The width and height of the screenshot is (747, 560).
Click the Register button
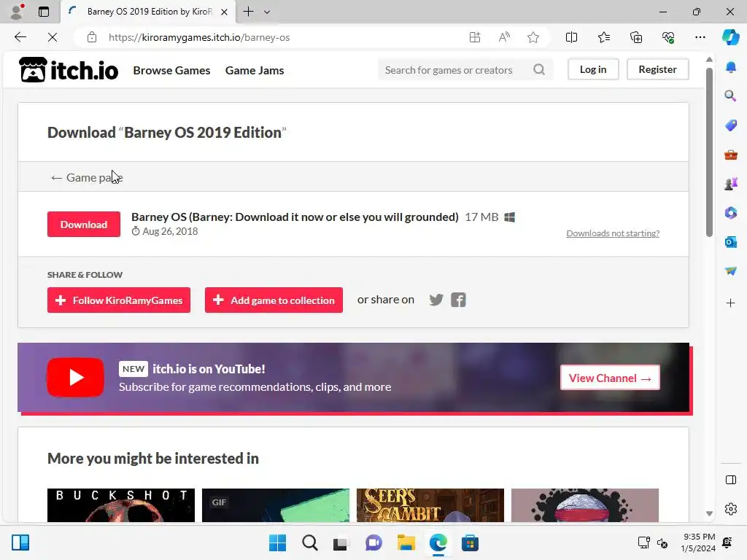coord(657,69)
